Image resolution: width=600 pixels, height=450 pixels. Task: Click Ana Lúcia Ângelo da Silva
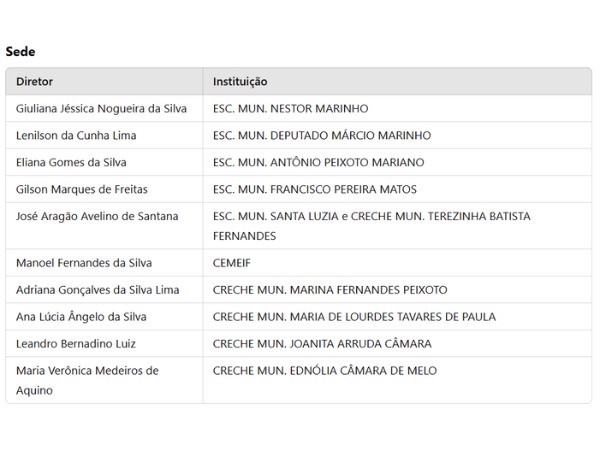tap(81, 317)
